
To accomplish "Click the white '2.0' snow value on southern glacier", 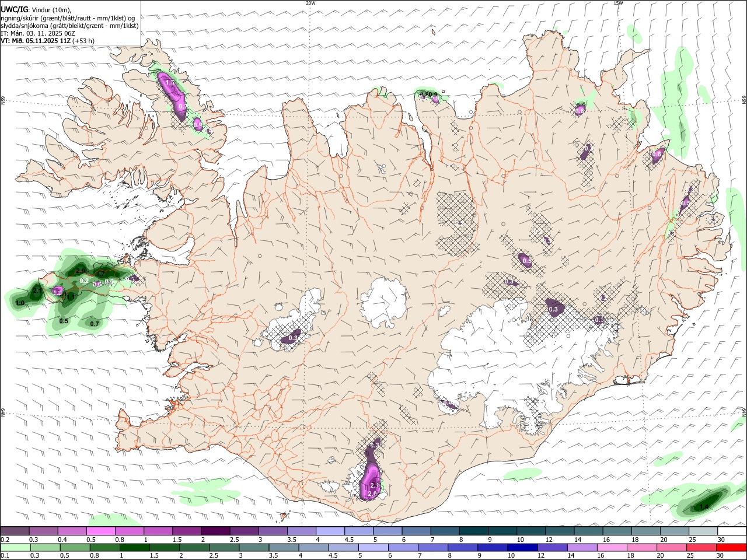I will tap(373, 494).
